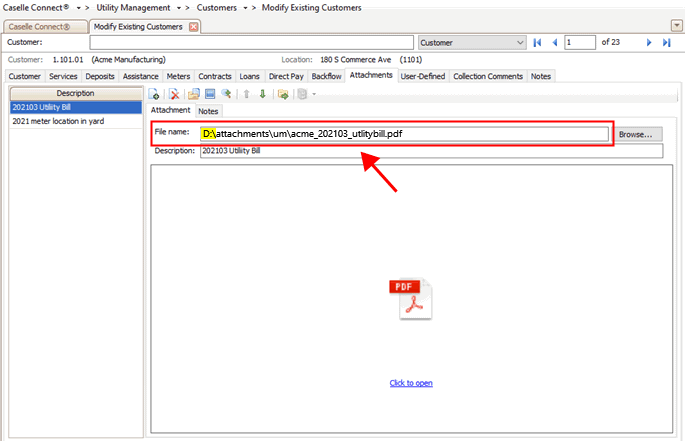Click the Description field with 202103 Utility Bill
Image resolution: width=685 pixels, height=441 pixels.
point(431,151)
